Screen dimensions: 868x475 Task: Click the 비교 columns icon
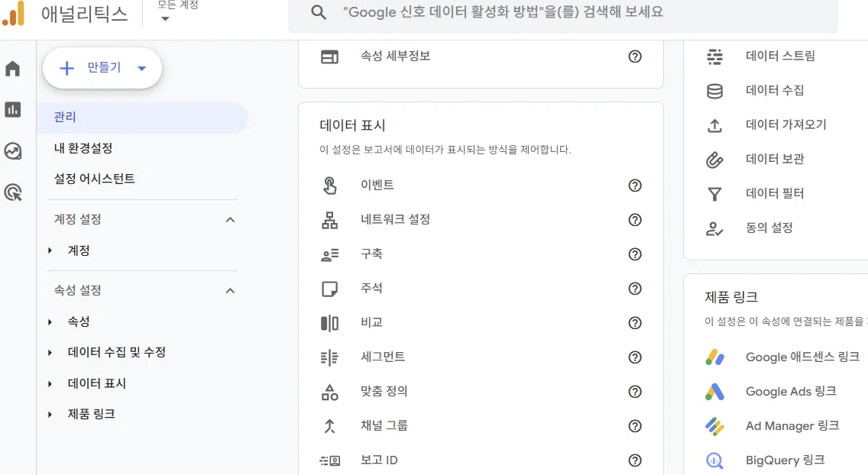330,323
